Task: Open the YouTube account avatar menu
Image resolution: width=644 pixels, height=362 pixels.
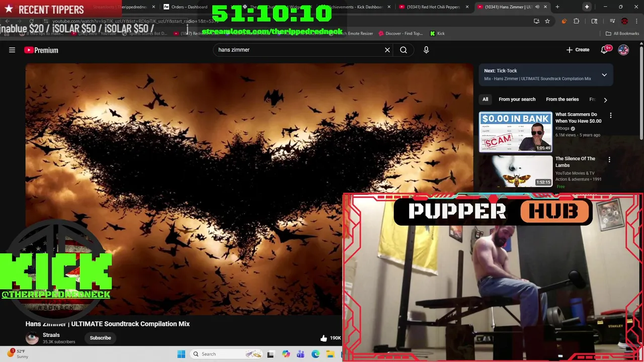Action: 623,50
